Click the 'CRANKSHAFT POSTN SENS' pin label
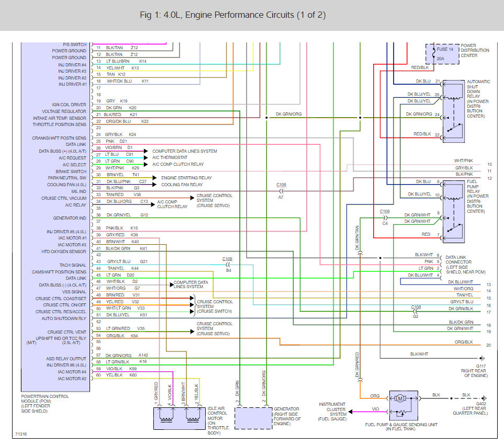 point(59,138)
